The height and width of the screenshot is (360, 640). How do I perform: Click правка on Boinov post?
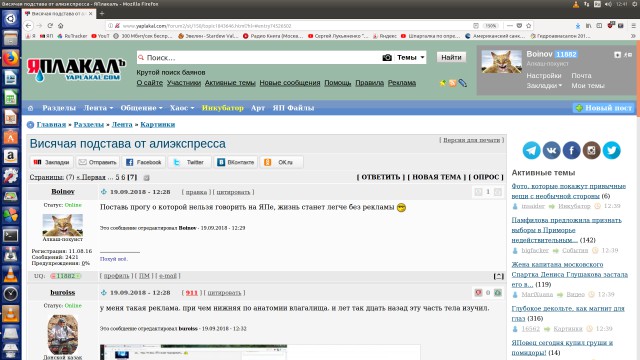click(x=196, y=192)
